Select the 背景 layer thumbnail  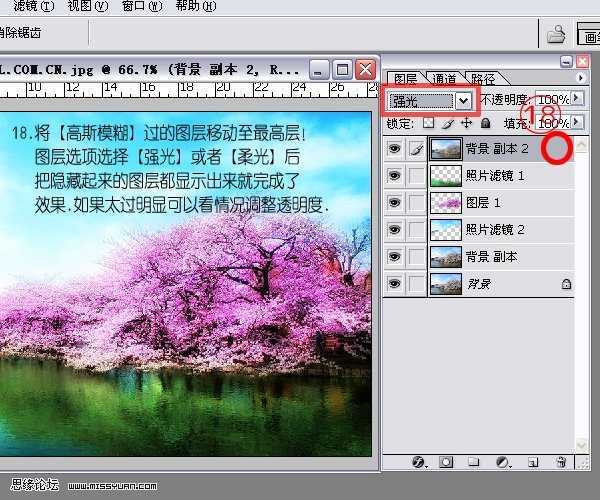pos(446,284)
